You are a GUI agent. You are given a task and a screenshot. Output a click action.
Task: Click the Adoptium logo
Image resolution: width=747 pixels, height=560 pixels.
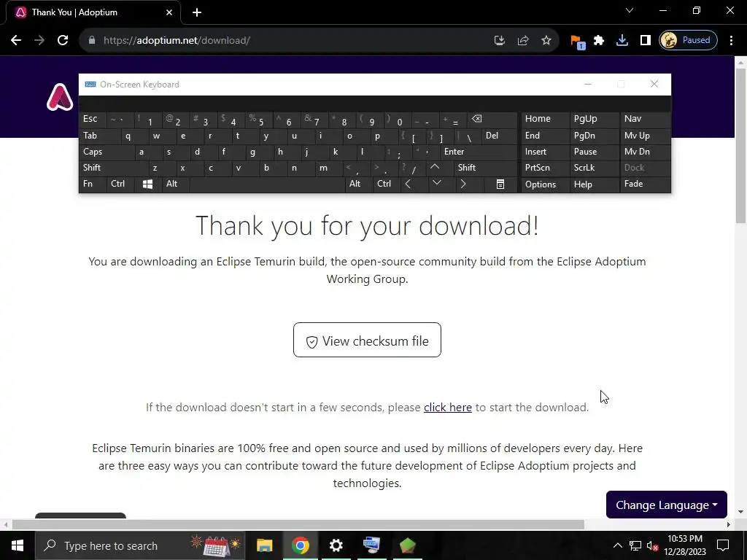60,97
